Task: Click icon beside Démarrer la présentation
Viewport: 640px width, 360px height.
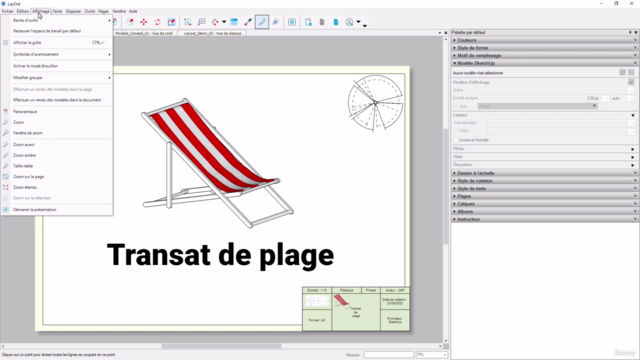Action: click(6, 209)
